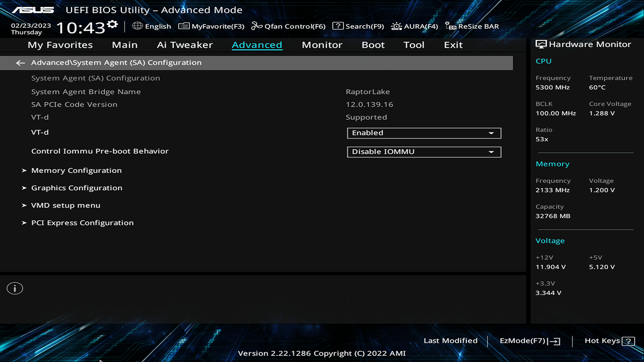Viewport: 644px width, 362px height.
Task: Open Ai Tweaker menu
Action: [185, 45]
